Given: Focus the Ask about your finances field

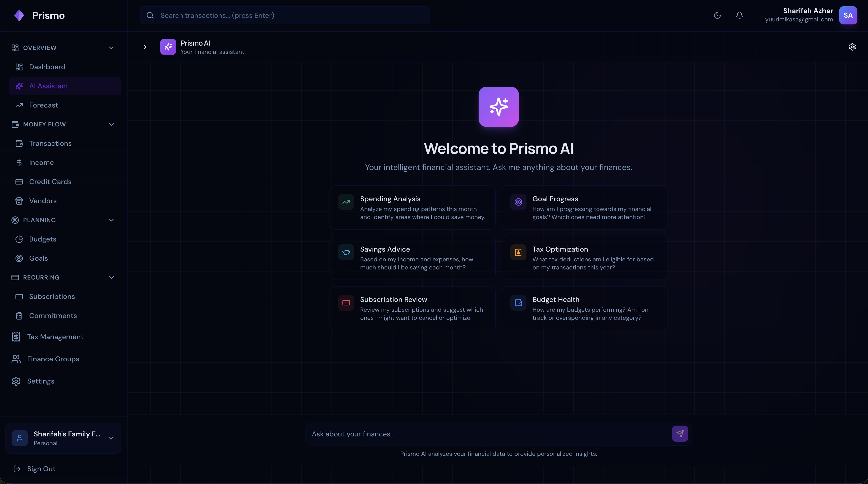Looking at the screenshot, I should [x=489, y=434].
